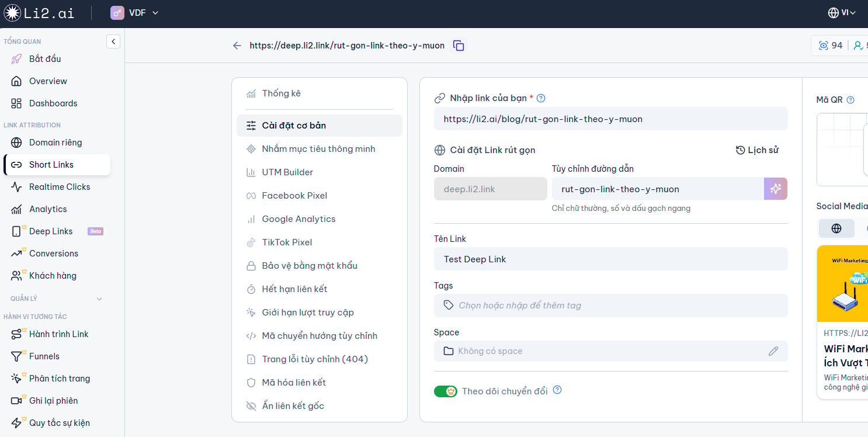Open Nhắm mục tiêu thông minh settings
The image size is (868, 437).
tap(320, 149)
